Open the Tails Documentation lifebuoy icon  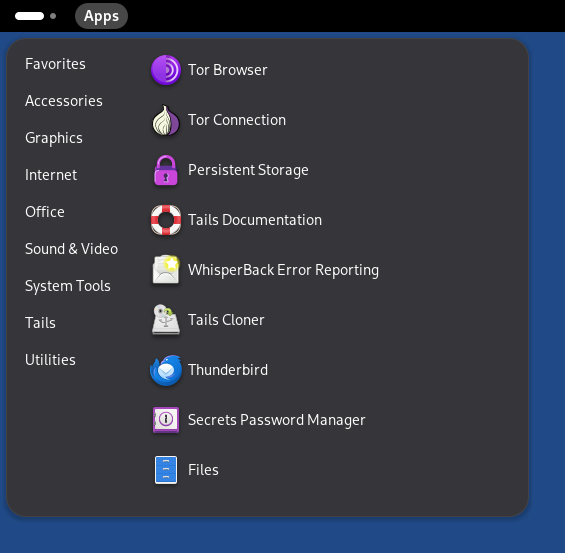[x=166, y=220]
